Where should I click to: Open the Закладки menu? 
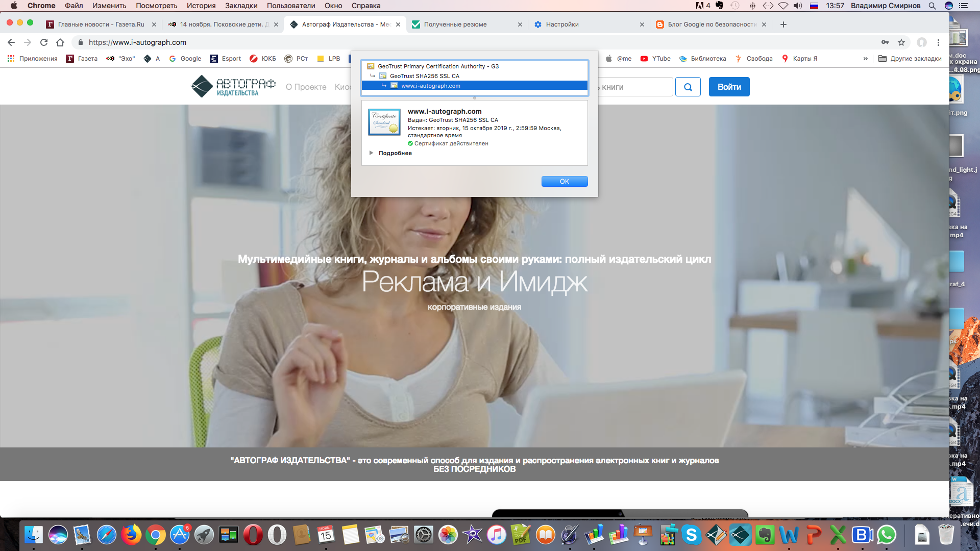click(x=241, y=6)
